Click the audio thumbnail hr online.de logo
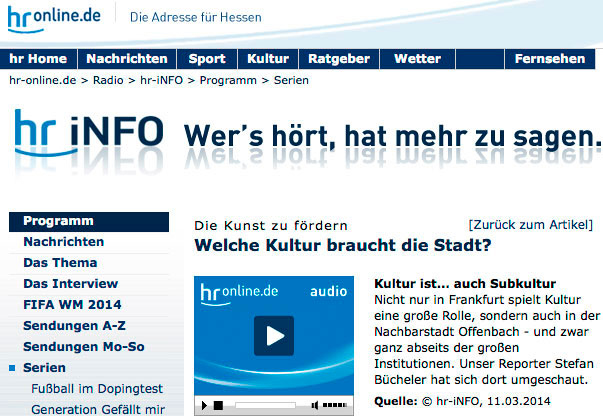Screen dimensions: 603x416 point(239,294)
